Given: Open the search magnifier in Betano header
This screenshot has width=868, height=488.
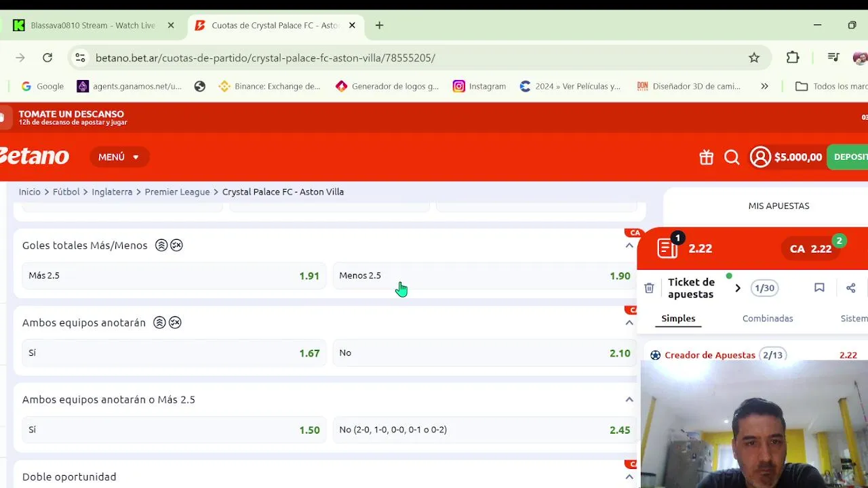Looking at the screenshot, I should (732, 157).
